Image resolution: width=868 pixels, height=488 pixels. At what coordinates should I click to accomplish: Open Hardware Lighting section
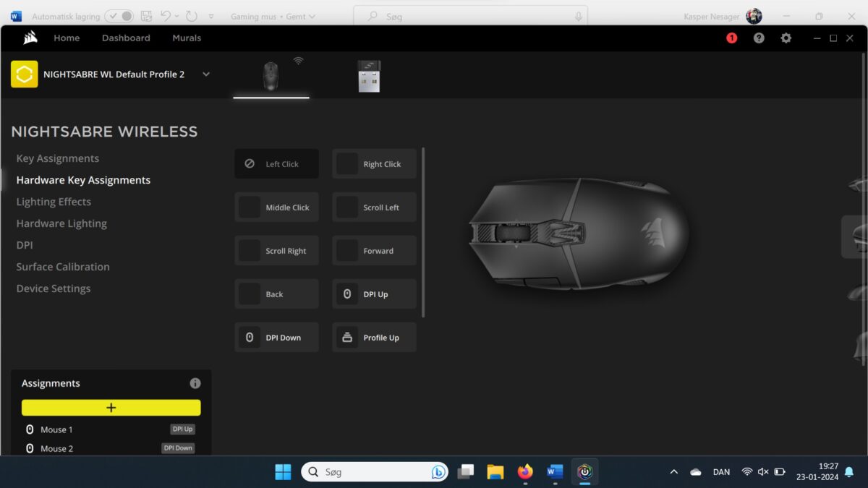pos(61,223)
